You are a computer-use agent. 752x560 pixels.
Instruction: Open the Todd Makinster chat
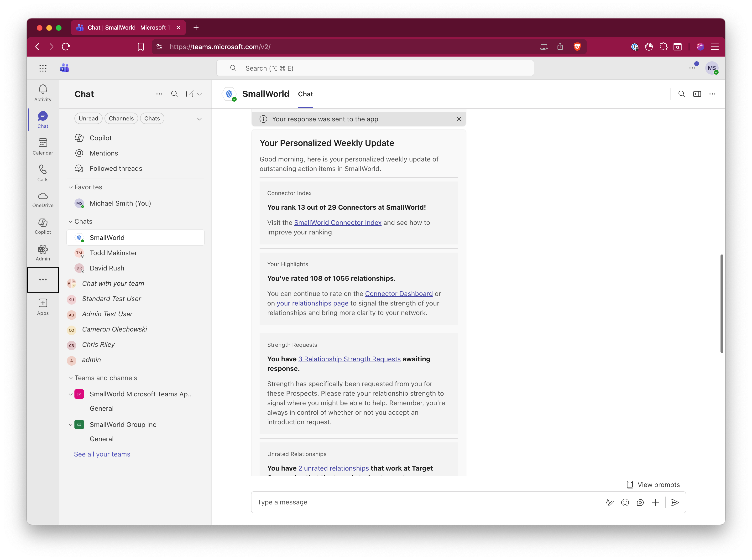[x=113, y=253]
